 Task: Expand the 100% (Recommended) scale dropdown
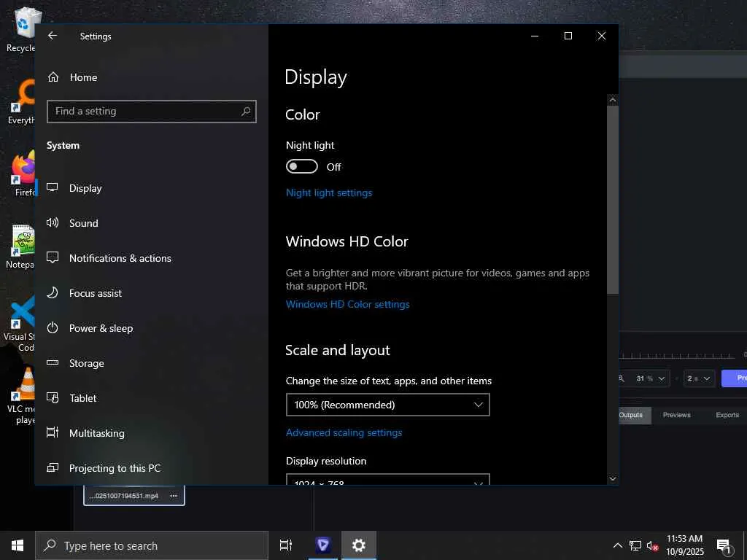[388, 405]
